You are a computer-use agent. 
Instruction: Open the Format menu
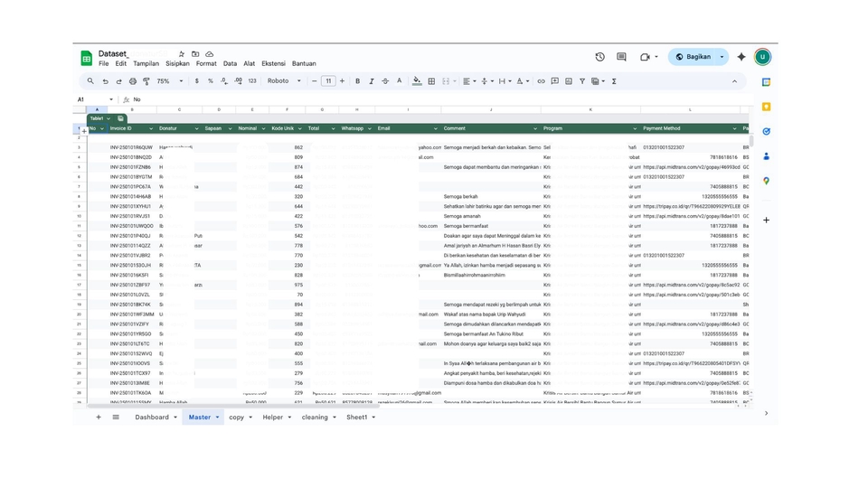coord(206,64)
